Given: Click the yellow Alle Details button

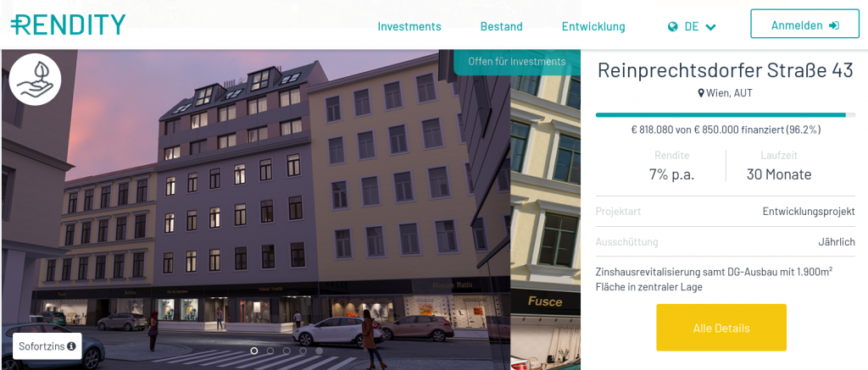Looking at the screenshot, I should click(x=721, y=328).
